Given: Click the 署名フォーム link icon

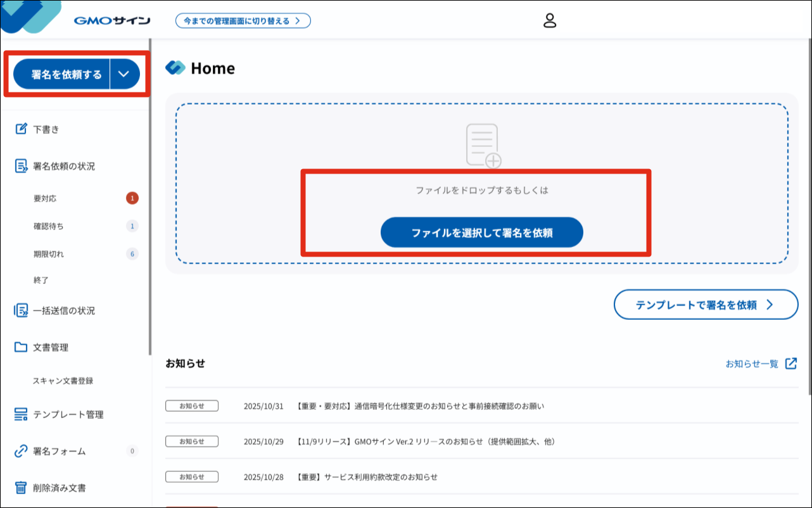Looking at the screenshot, I should coord(20,451).
